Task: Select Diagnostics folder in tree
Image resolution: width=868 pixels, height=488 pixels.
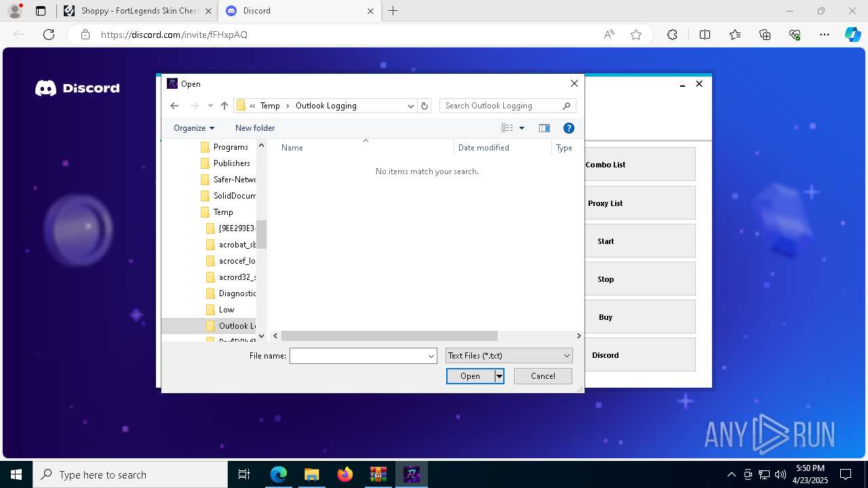Action: click(x=231, y=293)
